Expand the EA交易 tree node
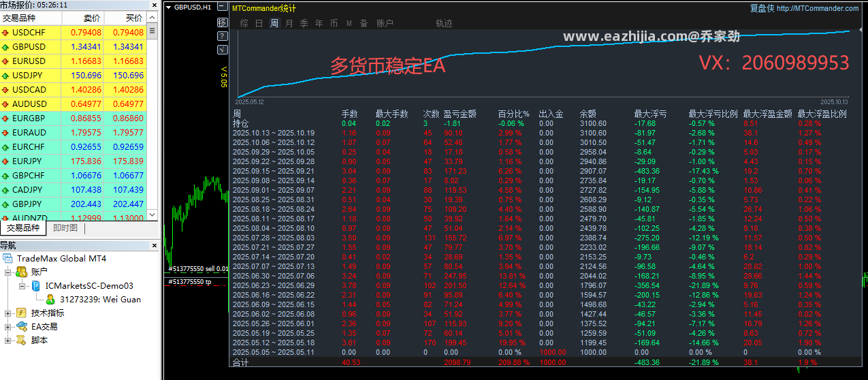The height and width of the screenshot is (380, 868). point(8,327)
